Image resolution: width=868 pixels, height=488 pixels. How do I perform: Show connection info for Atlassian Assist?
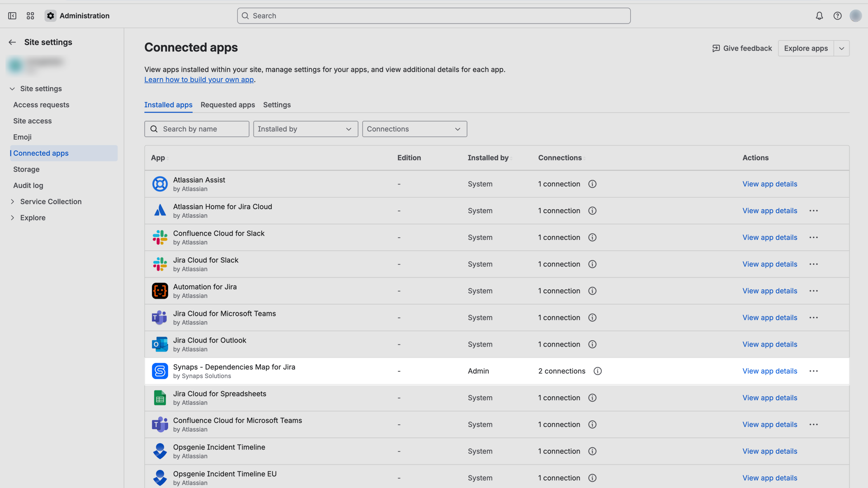tap(592, 184)
